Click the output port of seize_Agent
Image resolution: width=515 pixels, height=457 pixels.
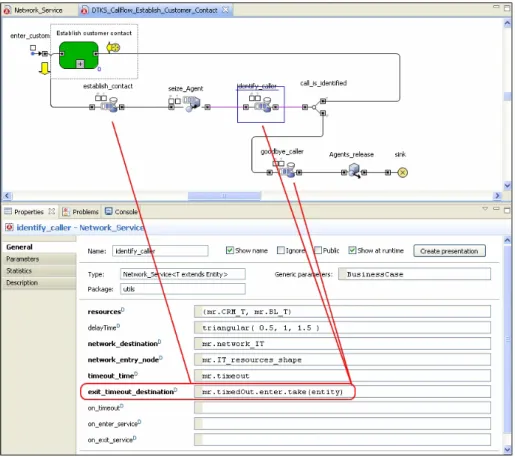coord(207,107)
